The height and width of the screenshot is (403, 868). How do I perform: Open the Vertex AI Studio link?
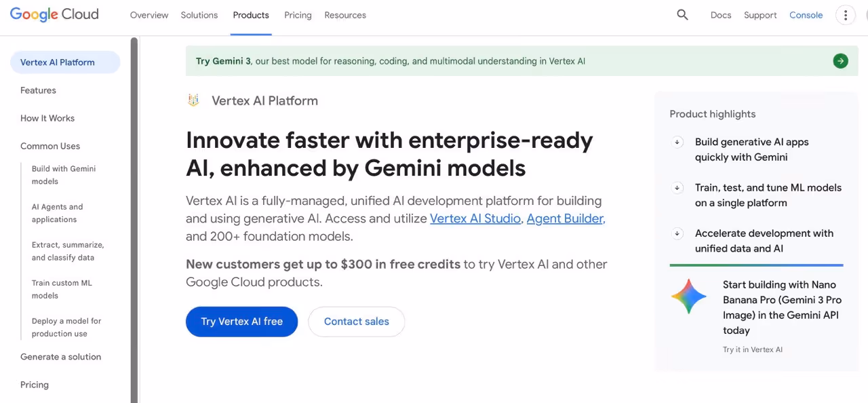click(475, 218)
